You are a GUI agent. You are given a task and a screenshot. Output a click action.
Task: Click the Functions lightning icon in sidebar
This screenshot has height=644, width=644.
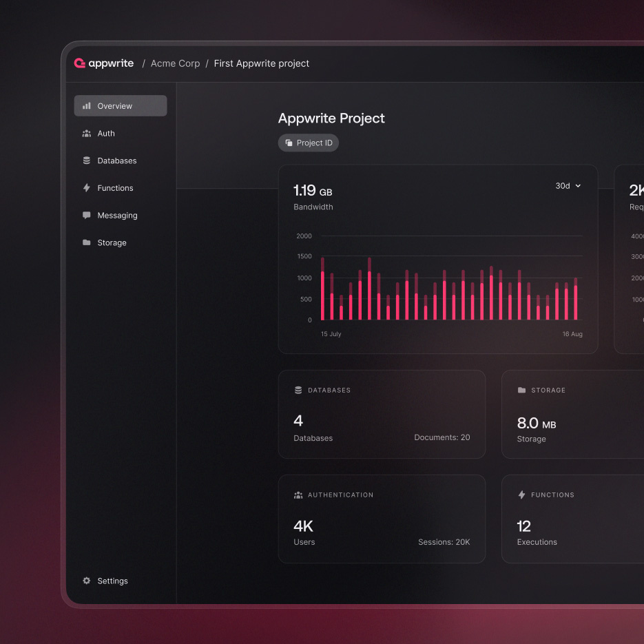pyautogui.click(x=87, y=188)
